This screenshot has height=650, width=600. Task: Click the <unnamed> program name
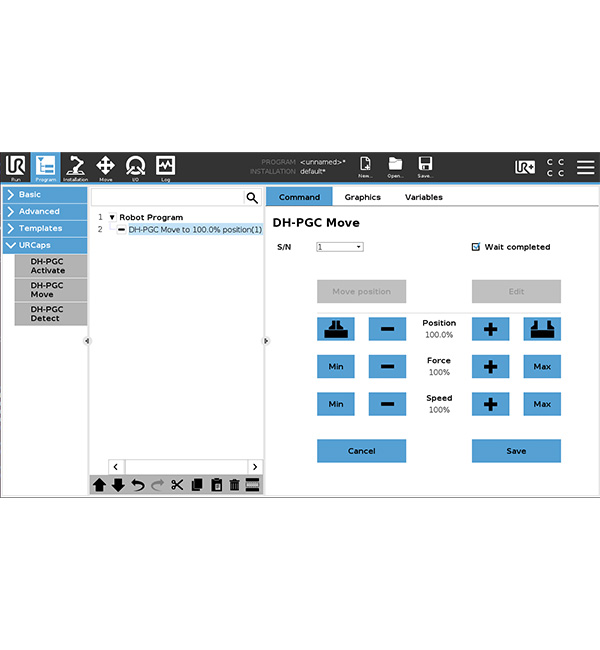click(x=323, y=162)
